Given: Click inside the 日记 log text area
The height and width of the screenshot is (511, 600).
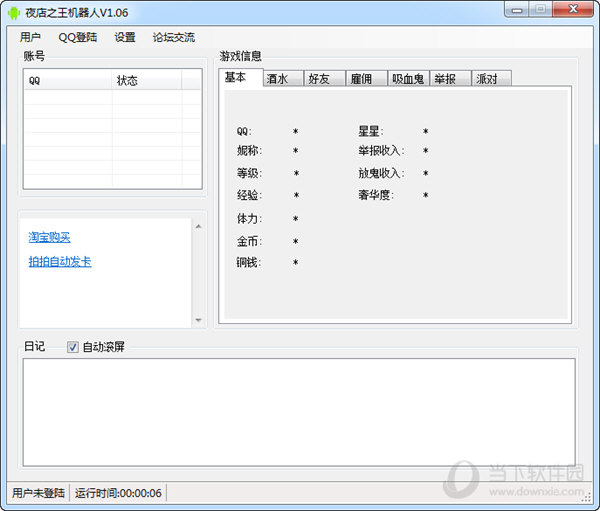Looking at the screenshot, I should (299, 412).
